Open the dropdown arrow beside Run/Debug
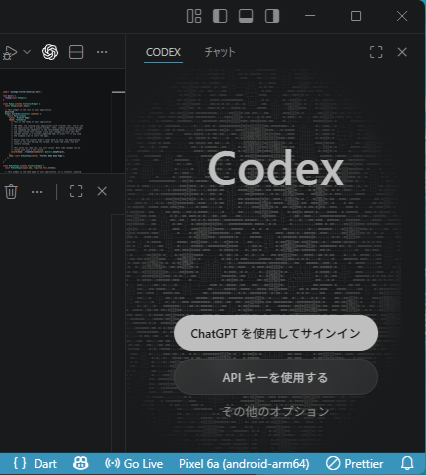Viewport: 426px width, 475px height. pyautogui.click(x=27, y=52)
